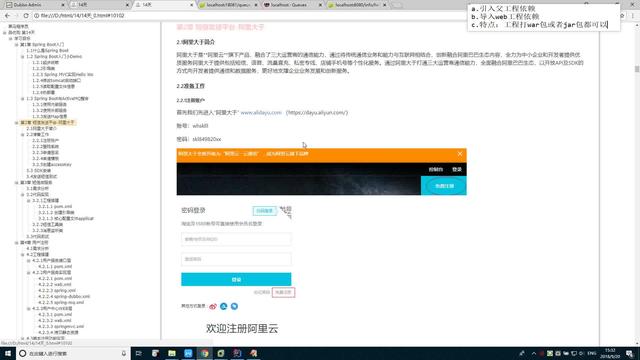Collapse the 1.2 Spring Boot Demo node
Screen dimensions: 640x360
click(23, 57)
